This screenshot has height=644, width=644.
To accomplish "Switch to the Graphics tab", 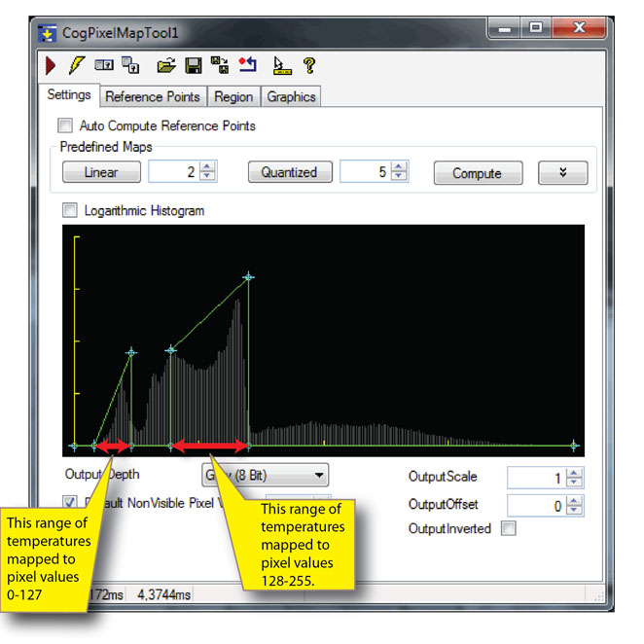I will coord(291,97).
